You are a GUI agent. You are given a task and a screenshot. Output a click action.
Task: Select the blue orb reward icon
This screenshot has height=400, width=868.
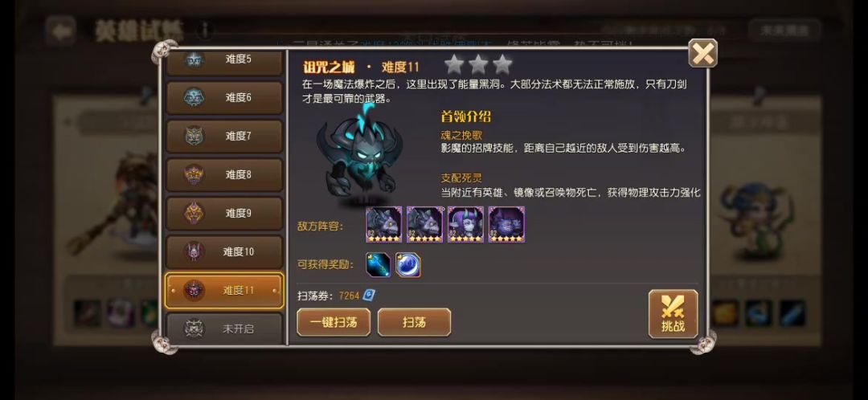(x=408, y=264)
